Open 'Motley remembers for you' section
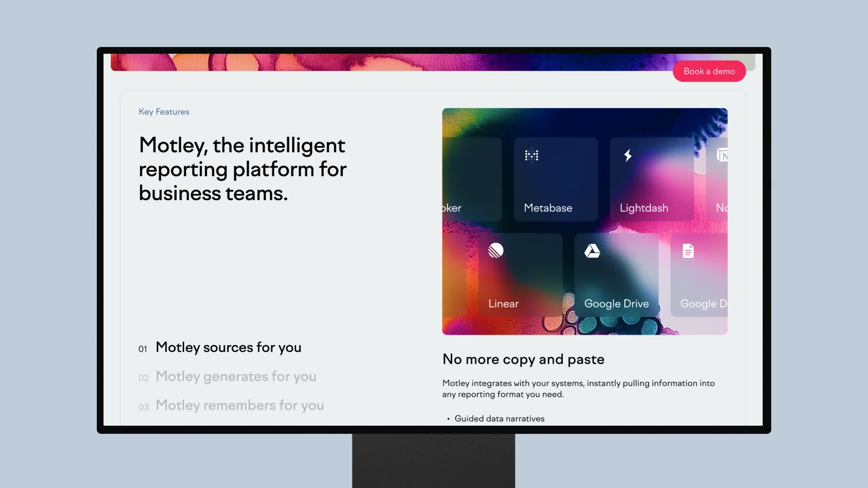Image resolution: width=868 pixels, height=488 pixels. pos(240,405)
